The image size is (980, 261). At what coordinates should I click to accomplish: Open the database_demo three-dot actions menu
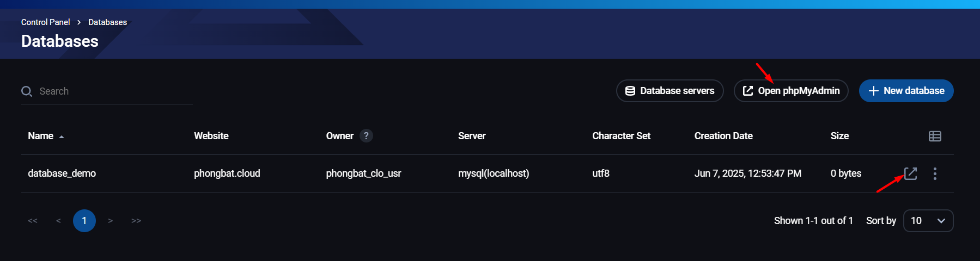coord(935,173)
